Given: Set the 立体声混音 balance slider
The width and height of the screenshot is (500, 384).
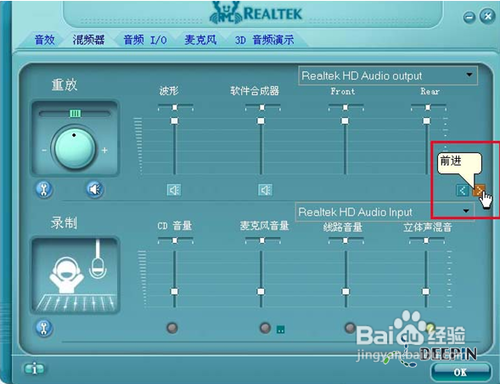Looking at the screenshot, I should (x=427, y=240).
